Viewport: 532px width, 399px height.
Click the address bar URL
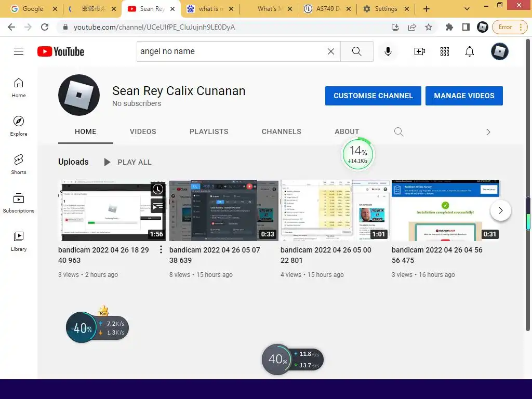(154, 27)
